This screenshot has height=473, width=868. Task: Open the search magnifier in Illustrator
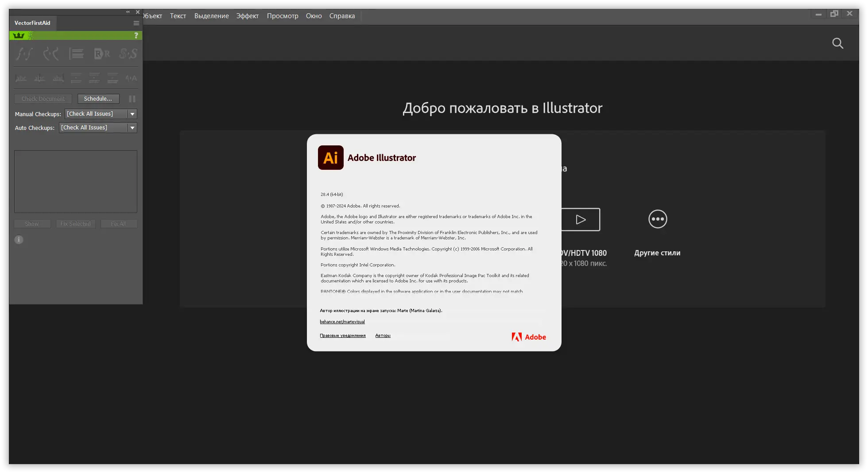click(837, 43)
